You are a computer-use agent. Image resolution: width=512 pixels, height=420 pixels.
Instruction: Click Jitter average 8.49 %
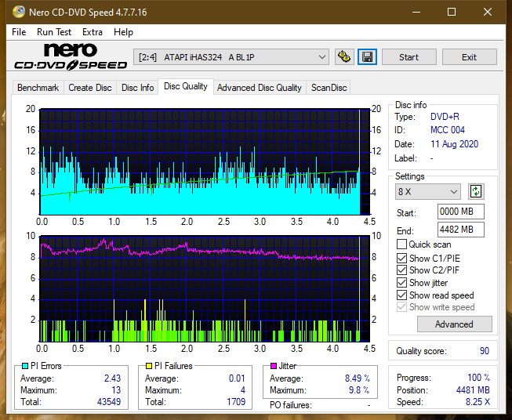point(358,378)
